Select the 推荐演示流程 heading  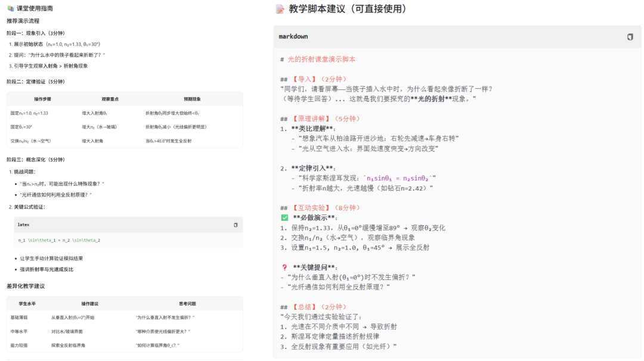click(x=23, y=21)
